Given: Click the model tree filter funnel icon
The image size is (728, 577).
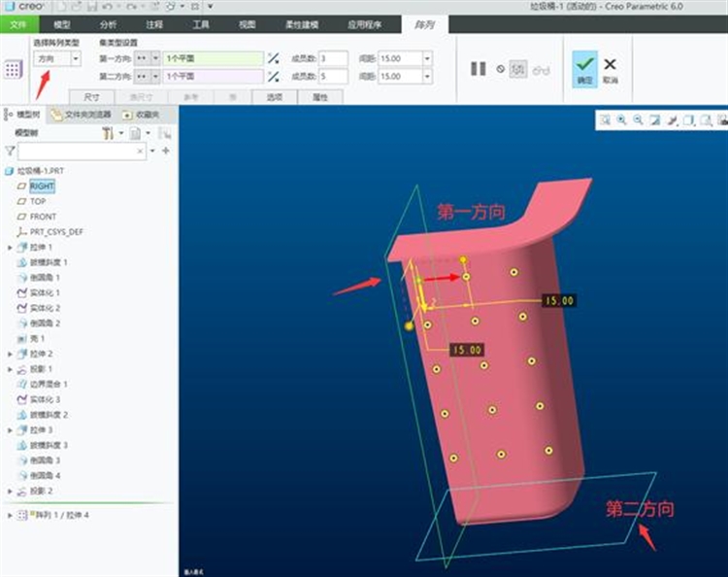Looking at the screenshot, I should pyautogui.click(x=10, y=151).
